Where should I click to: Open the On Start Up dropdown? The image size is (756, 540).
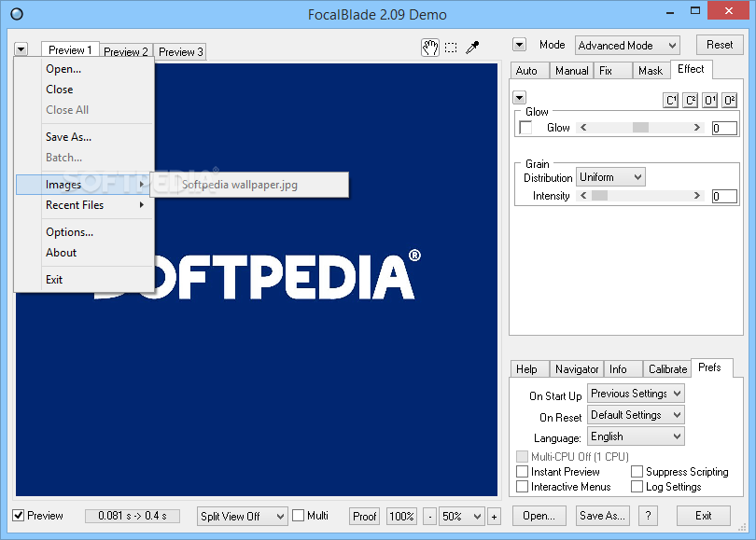[636, 393]
